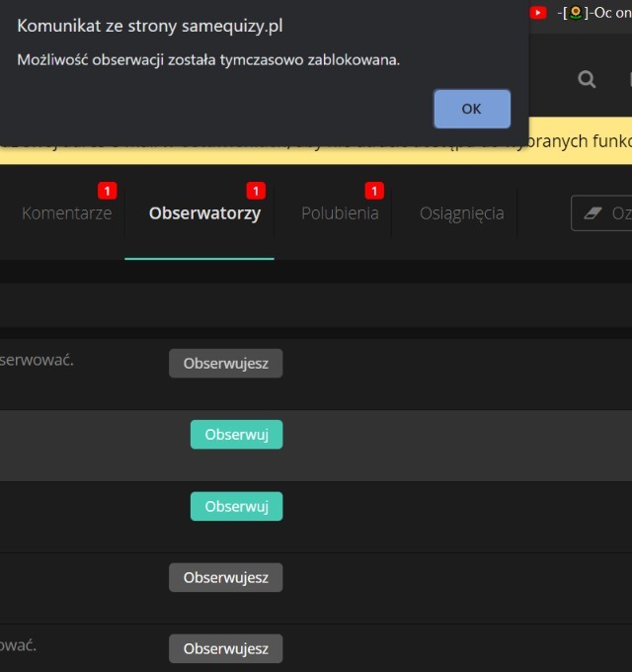This screenshot has width=632, height=672.
Task: Toggle the fourth row's Obserwujesz button
Action: [x=225, y=578]
